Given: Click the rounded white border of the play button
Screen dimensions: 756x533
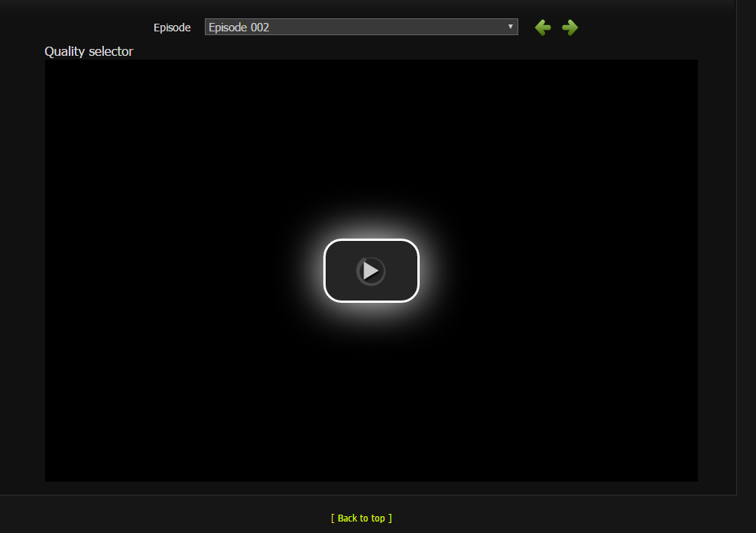Looking at the screenshot, I should click(372, 240).
